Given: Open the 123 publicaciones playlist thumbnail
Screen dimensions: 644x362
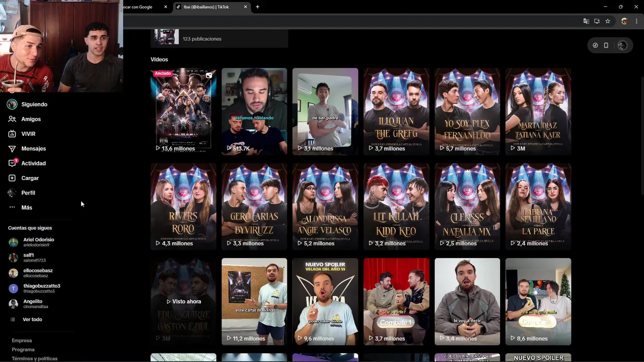Looking at the screenshot, I should pyautogui.click(x=166, y=37).
